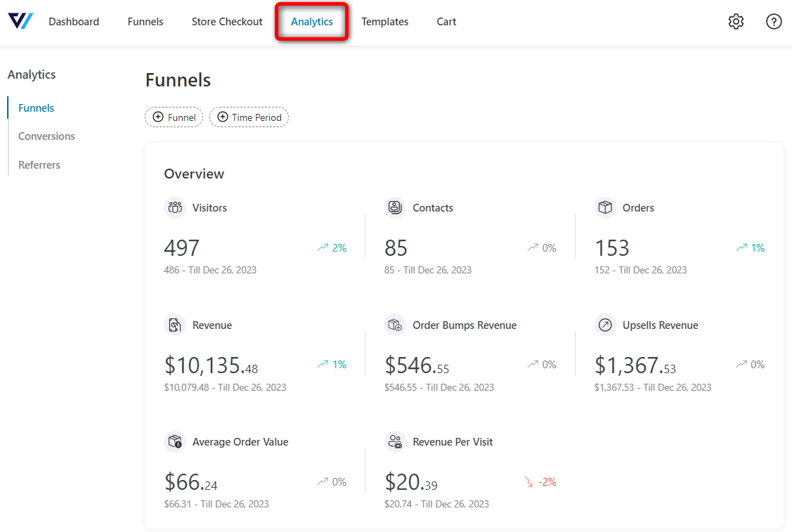Open Help via the question mark icon
The image size is (792, 532).
(x=773, y=21)
